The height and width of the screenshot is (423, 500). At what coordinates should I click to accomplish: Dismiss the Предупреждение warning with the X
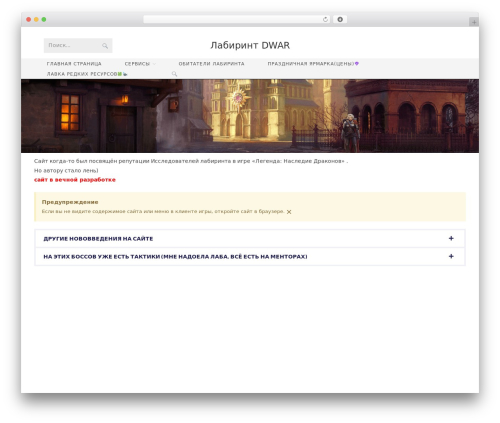point(289,212)
